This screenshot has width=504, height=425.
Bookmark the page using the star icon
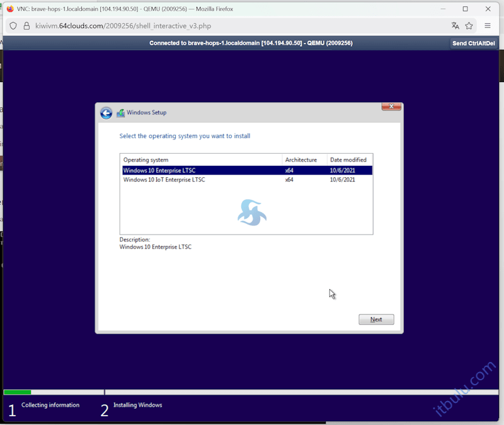click(x=470, y=26)
